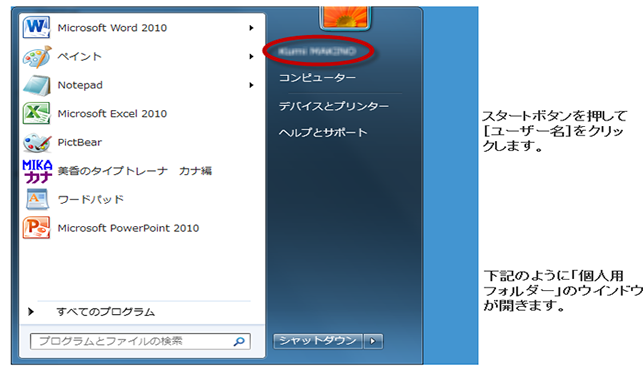Image resolution: width=643 pixels, height=386 pixels.
Task: Click the すべてのプログラム label
Action: pos(106,312)
